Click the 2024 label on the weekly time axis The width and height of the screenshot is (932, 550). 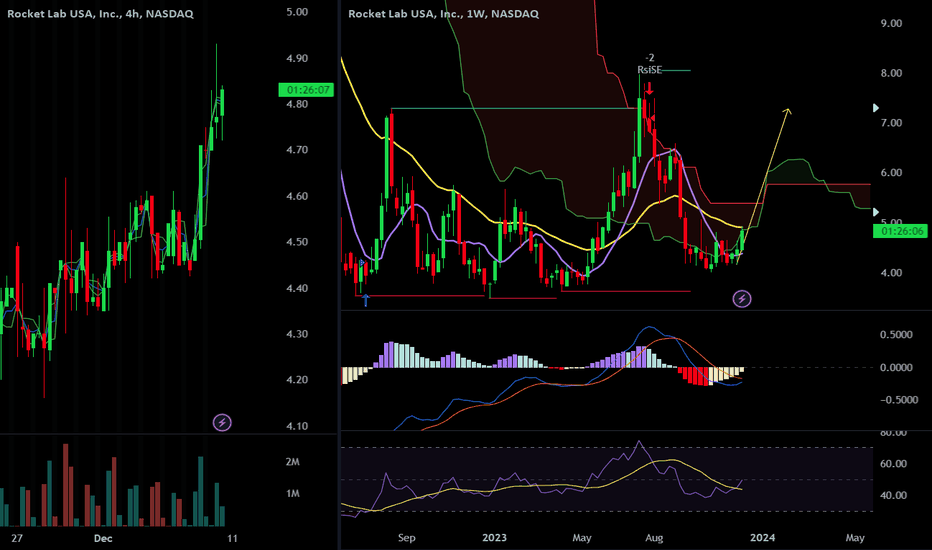(x=763, y=538)
